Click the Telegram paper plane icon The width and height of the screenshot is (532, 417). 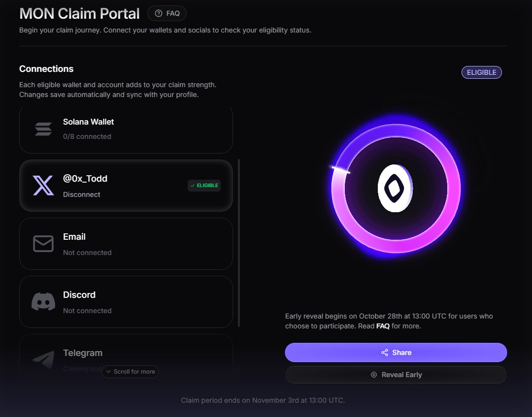click(x=43, y=360)
